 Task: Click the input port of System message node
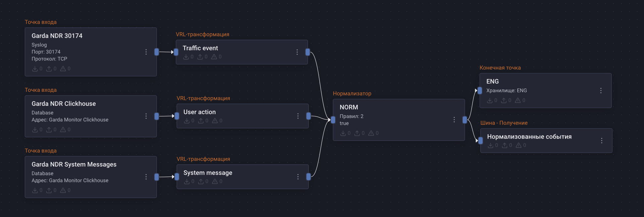[177, 177]
